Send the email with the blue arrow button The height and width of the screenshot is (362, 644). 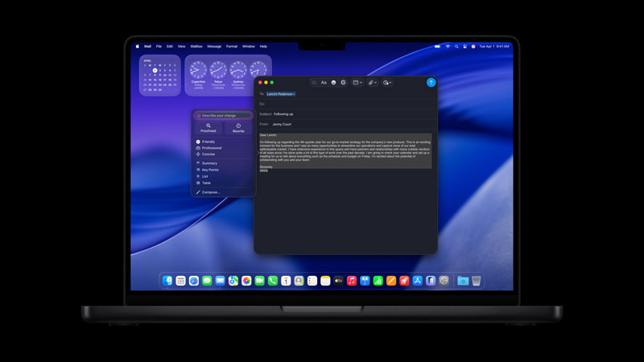[x=431, y=83]
